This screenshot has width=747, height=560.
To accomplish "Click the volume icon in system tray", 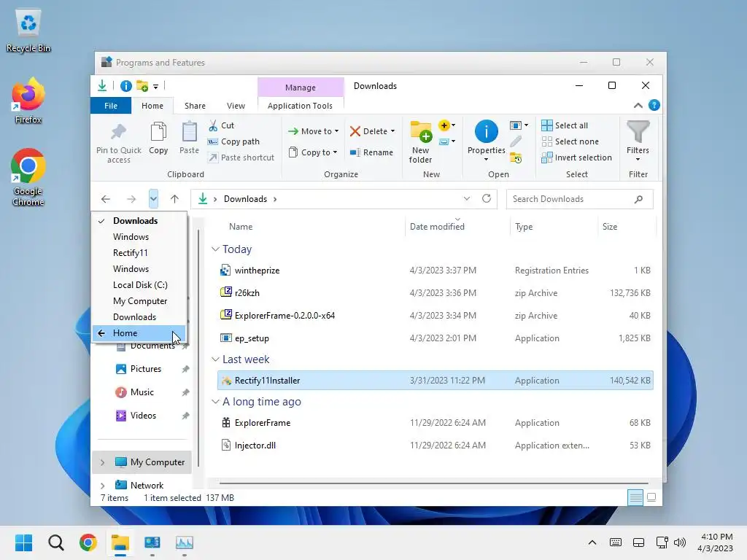I will point(680,542).
